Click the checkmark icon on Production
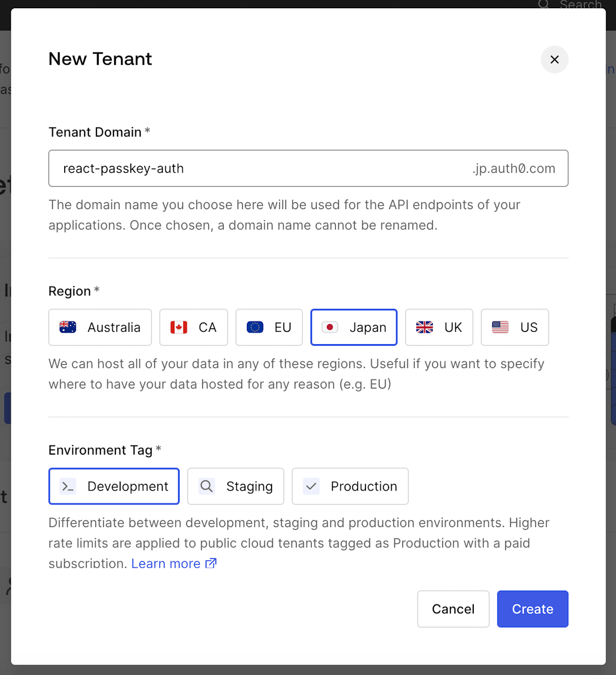 coord(311,486)
